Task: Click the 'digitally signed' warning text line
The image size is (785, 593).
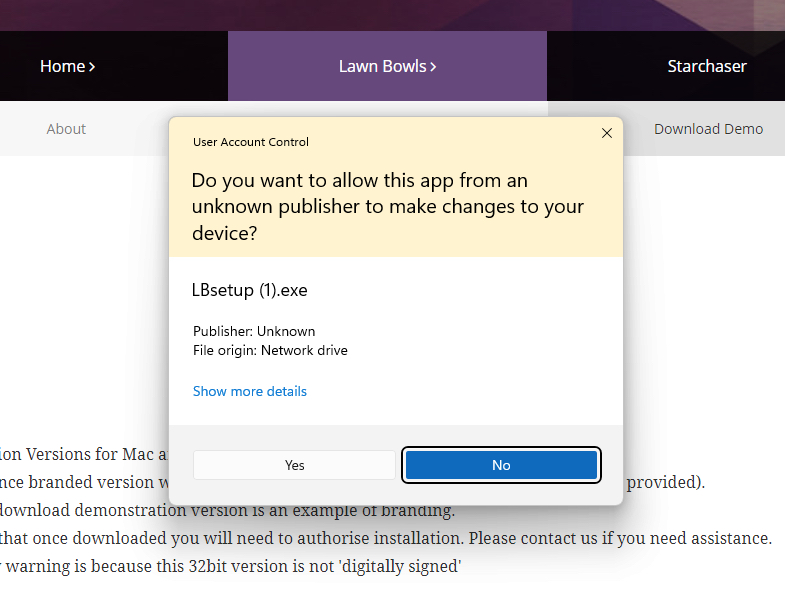Action: pyautogui.click(x=231, y=566)
